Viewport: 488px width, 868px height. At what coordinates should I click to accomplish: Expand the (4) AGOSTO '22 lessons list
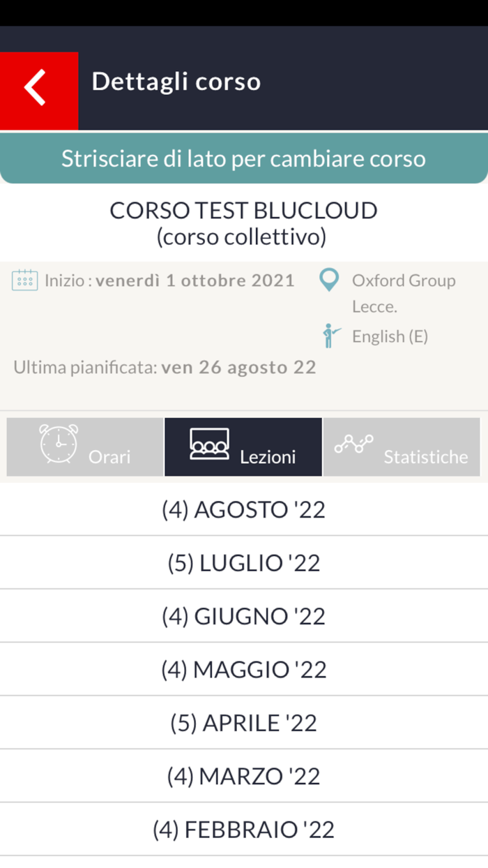pos(244,509)
